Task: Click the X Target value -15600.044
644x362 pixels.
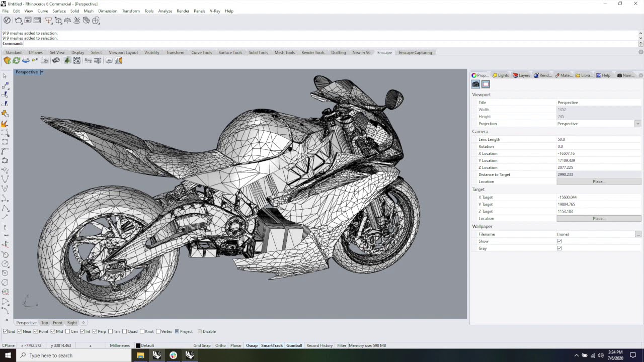Action: click(x=567, y=198)
